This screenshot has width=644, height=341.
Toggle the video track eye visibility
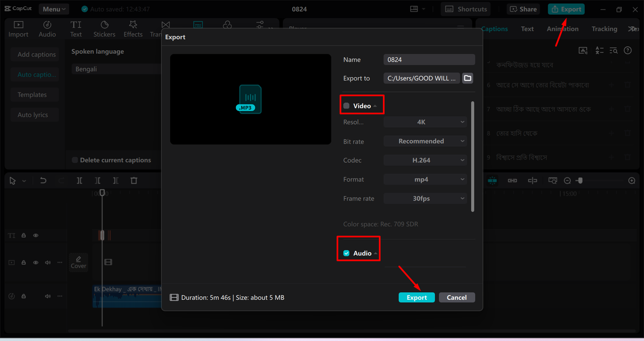pyautogui.click(x=36, y=263)
